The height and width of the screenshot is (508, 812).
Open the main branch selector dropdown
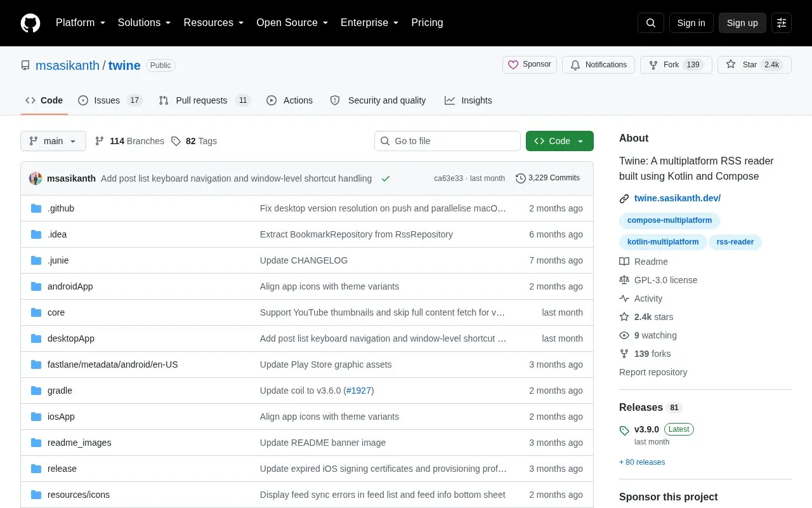53,141
